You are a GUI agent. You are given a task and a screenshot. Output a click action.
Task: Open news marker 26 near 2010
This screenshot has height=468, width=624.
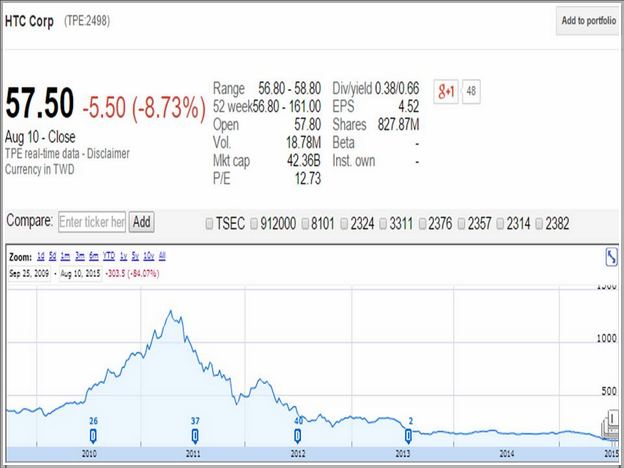[x=93, y=436]
